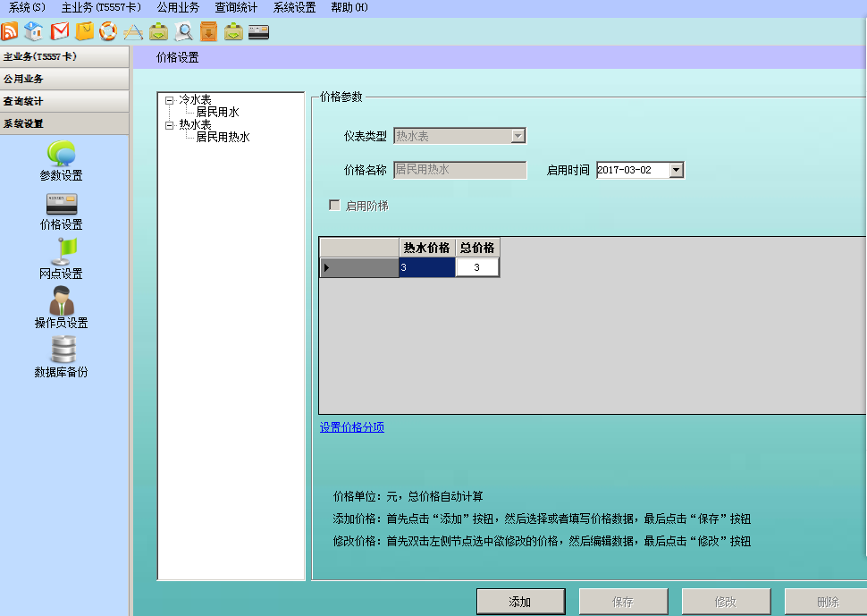This screenshot has width=867, height=616.
Task: Toggle the 启用阶梯 checkbox
Action: click(x=334, y=205)
